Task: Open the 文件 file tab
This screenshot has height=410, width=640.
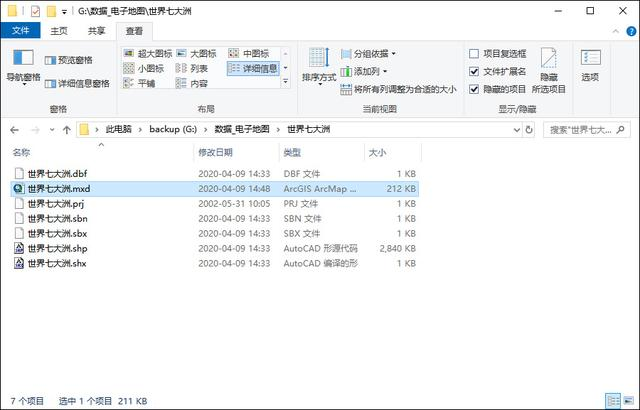Action: pos(20,31)
